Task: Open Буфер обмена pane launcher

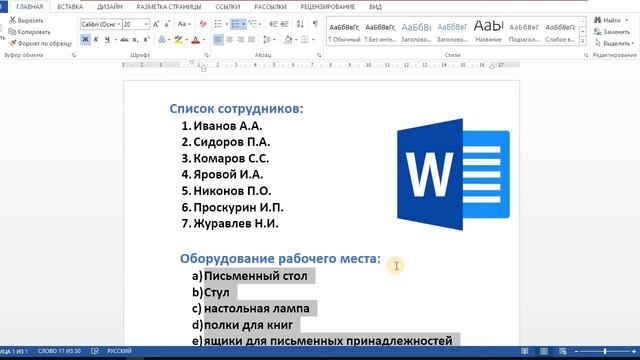Action: click(x=74, y=55)
